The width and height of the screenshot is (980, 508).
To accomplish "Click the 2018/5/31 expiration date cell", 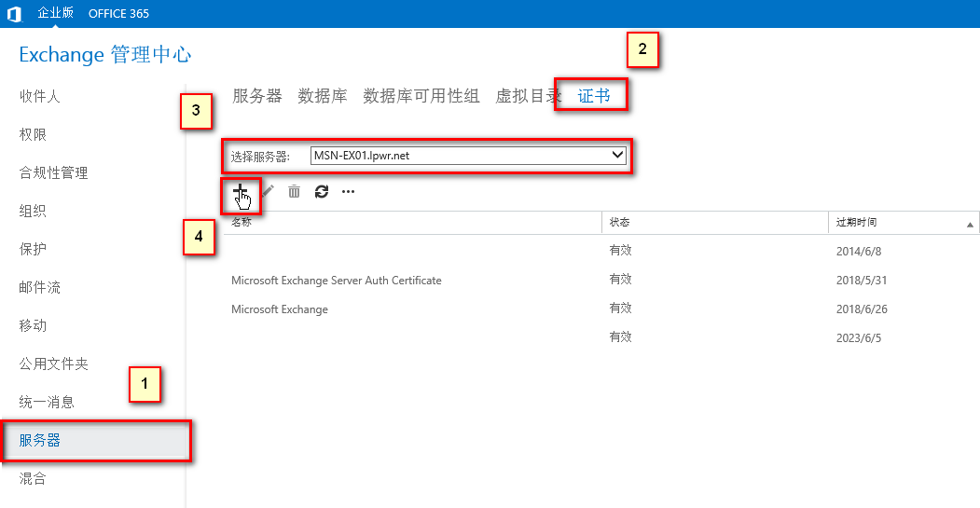I will tap(862, 280).
